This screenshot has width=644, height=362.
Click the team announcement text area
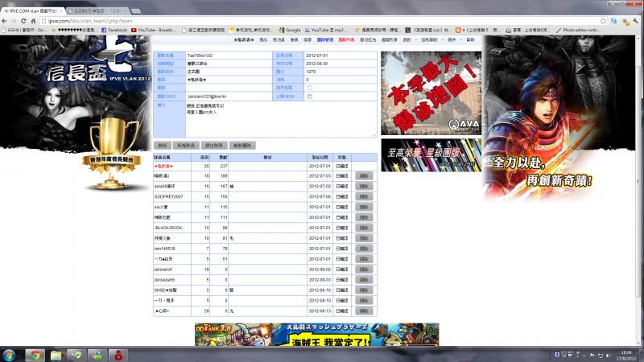281,119
